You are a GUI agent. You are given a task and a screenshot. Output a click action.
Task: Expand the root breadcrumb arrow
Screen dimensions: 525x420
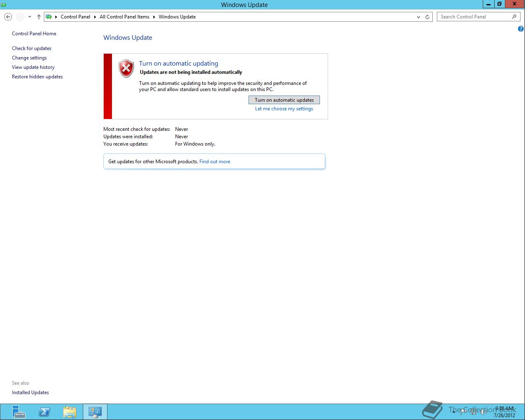tap(56, 17)
